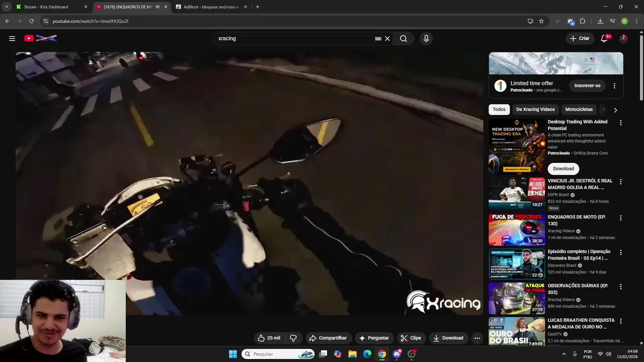Click the Download button on trading ad

coord(563,169)
